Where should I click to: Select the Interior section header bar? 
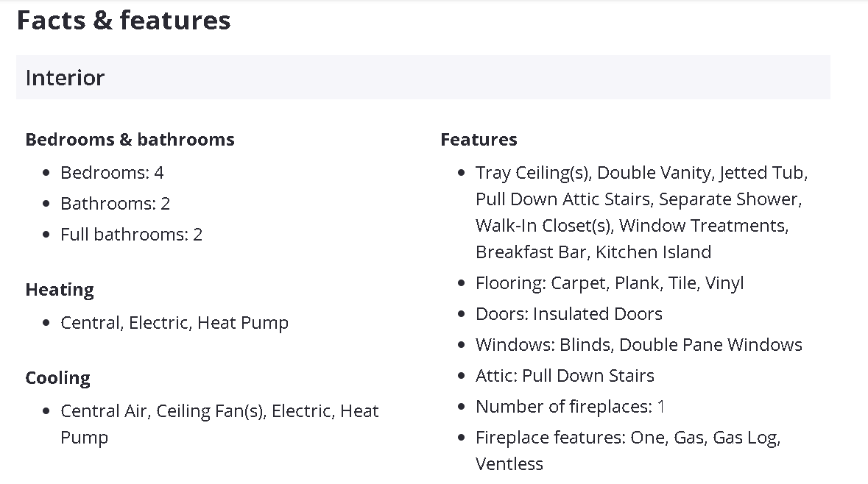tap(423, 77)
